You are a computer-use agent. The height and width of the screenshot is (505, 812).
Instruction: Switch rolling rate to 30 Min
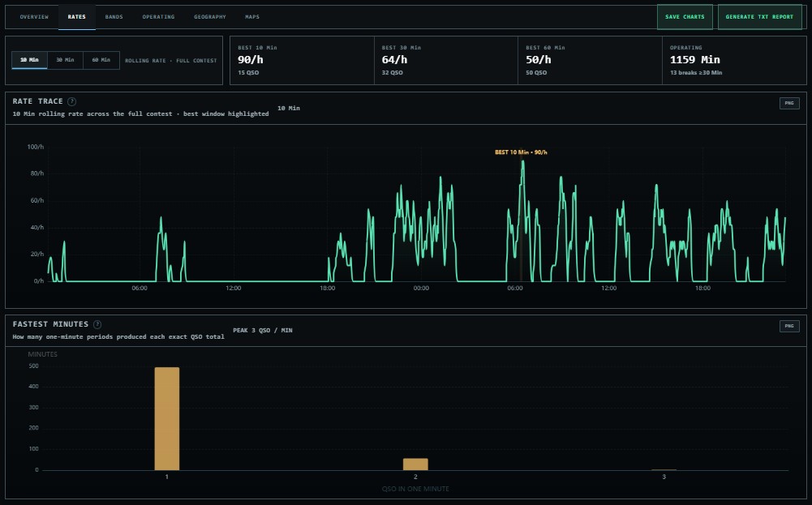pyautogui.click(x=65, y=60)
